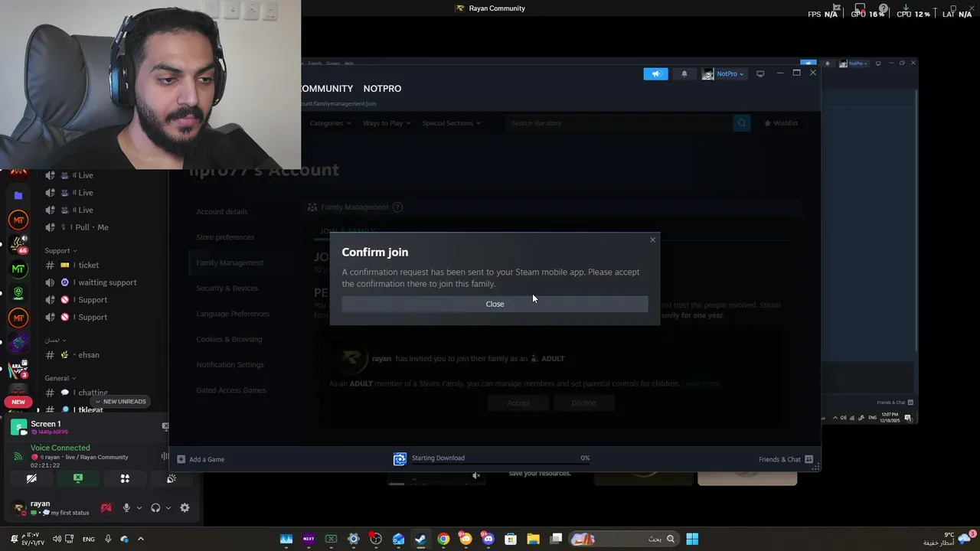980x551 pixels.
Task: Open Discord activities button
Action: click(125, 478)
